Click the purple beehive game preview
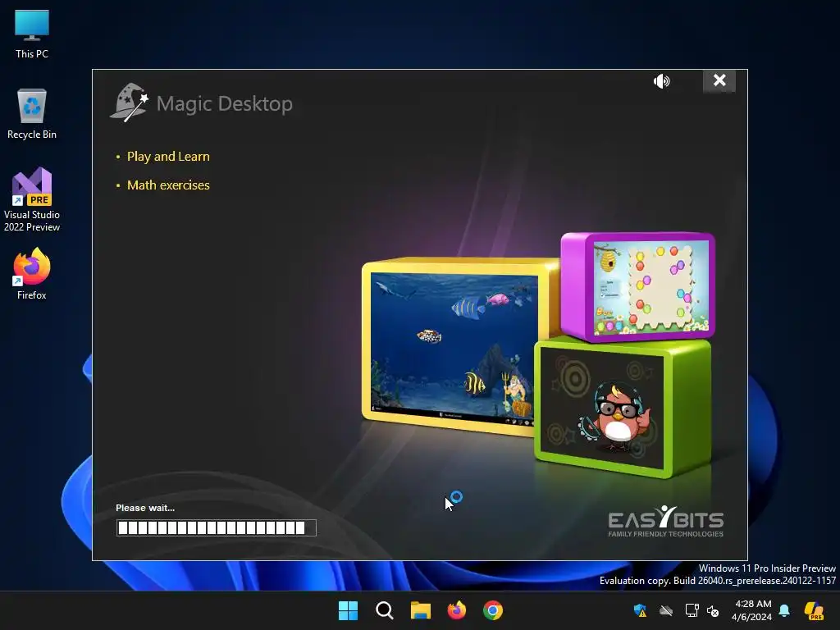The height and width of the screenshot is (630, 840). (638, 286)
